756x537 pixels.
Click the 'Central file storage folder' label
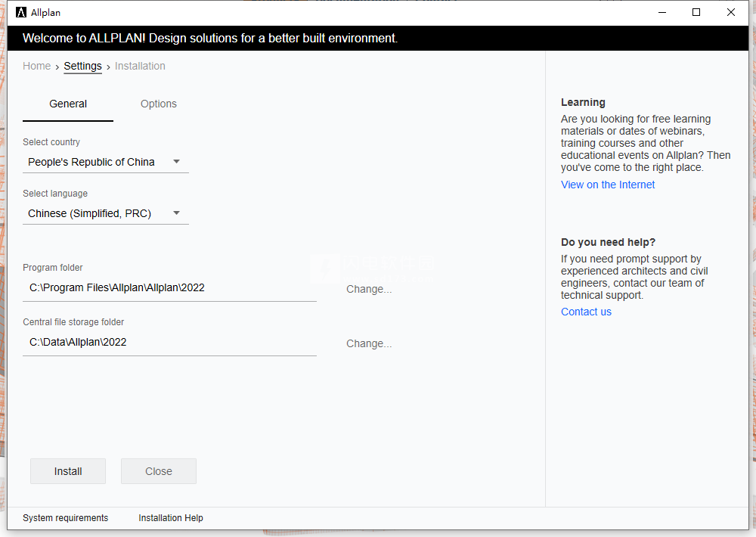[73, 321]
